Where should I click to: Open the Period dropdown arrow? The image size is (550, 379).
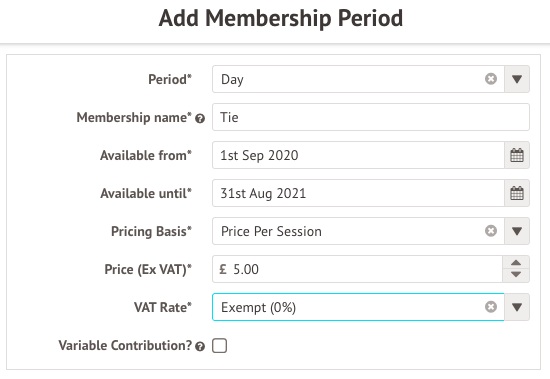[517, 79]
